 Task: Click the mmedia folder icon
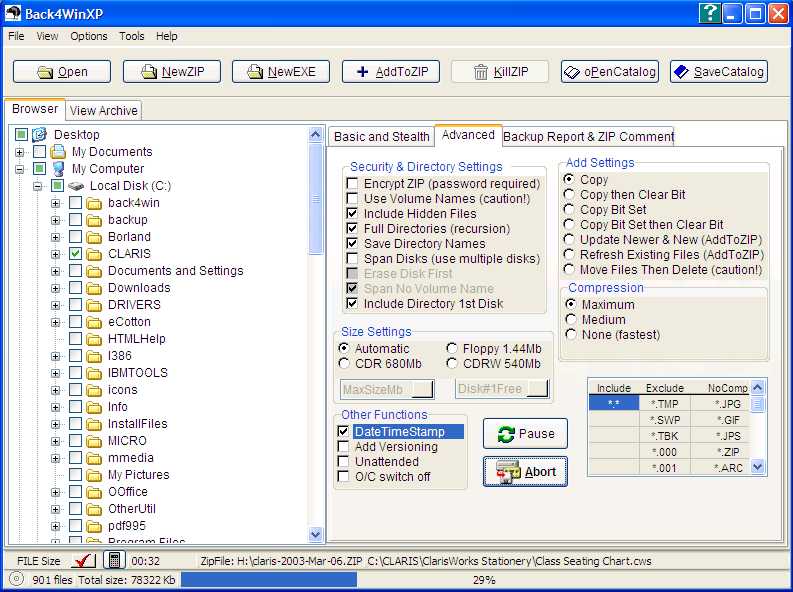(x=94, y=458)
